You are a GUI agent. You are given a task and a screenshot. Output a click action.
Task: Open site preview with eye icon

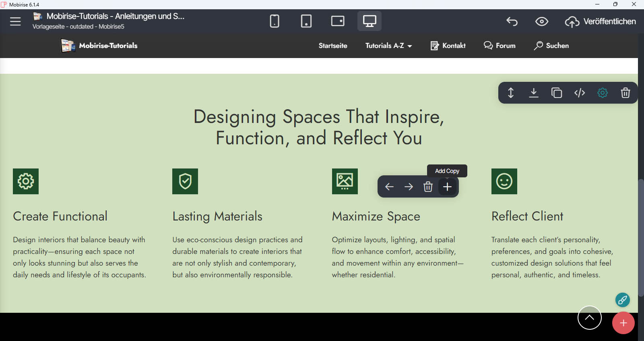point(541,21)
